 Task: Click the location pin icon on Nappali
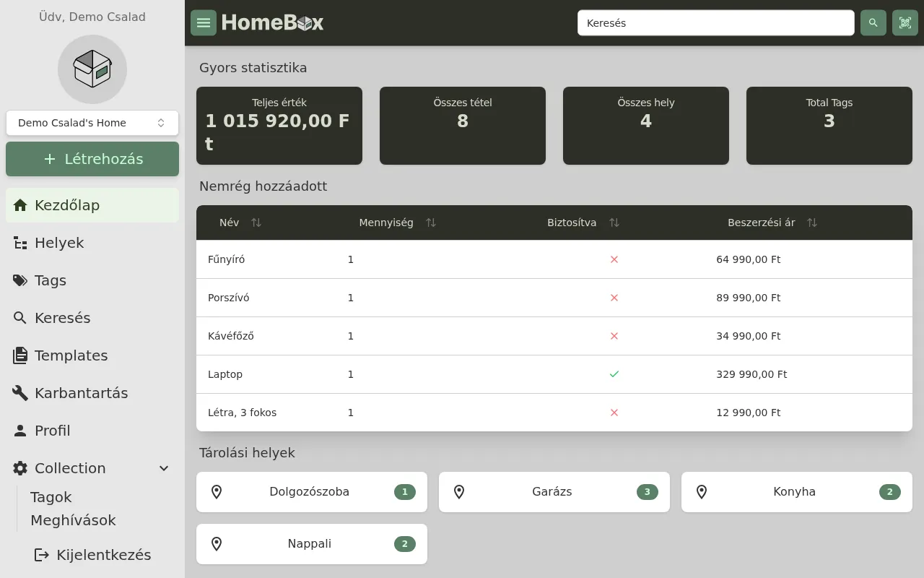pos(217,544)
